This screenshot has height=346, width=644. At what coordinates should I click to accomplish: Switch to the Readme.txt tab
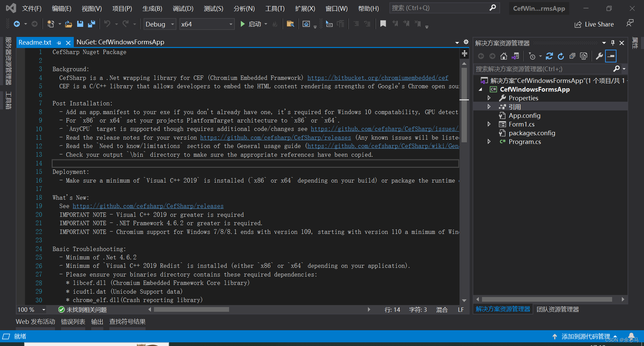click(35, 42)
